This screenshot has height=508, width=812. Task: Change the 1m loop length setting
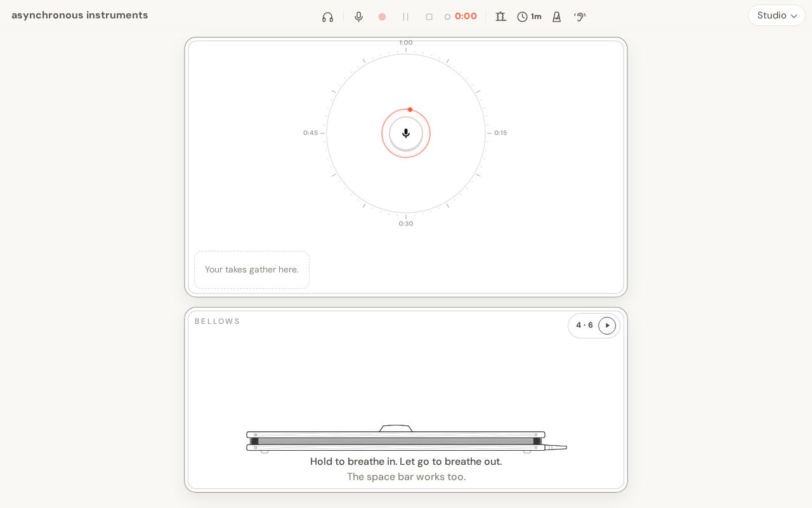pos(529,17)
